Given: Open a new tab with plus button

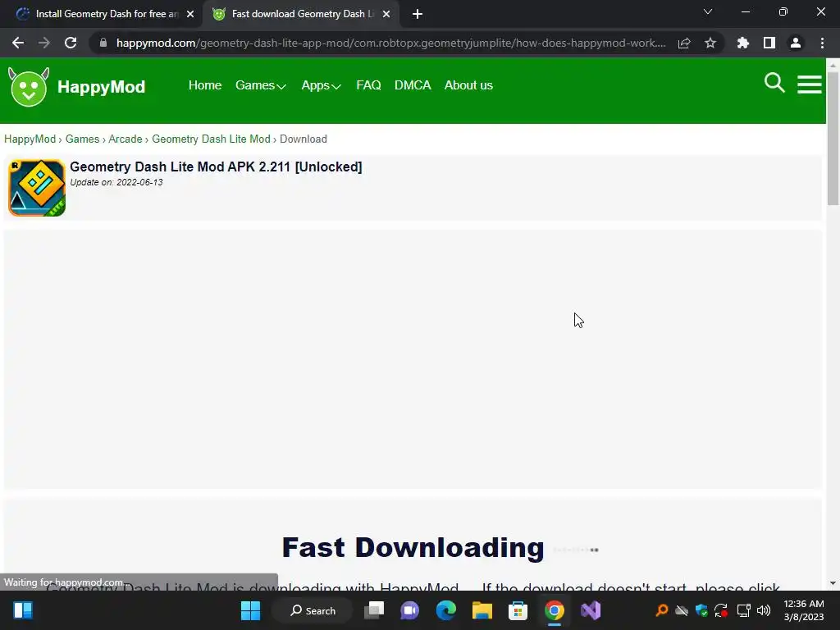Looking at the screenshot, I should pos(418,14).
